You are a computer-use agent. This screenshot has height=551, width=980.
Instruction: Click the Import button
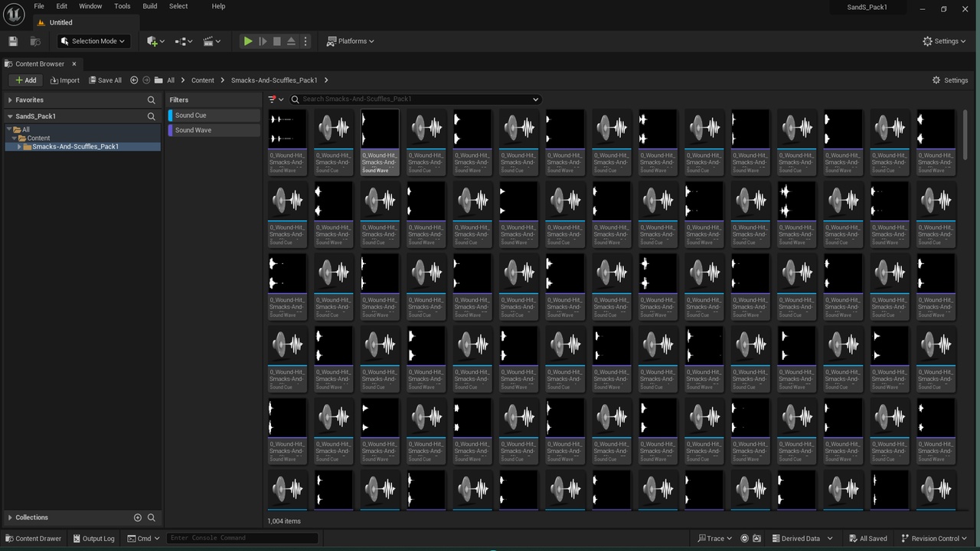(65, 80)
